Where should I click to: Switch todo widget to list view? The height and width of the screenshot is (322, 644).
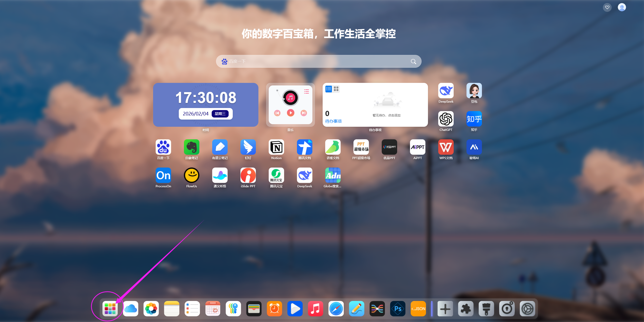click(329, 89)
